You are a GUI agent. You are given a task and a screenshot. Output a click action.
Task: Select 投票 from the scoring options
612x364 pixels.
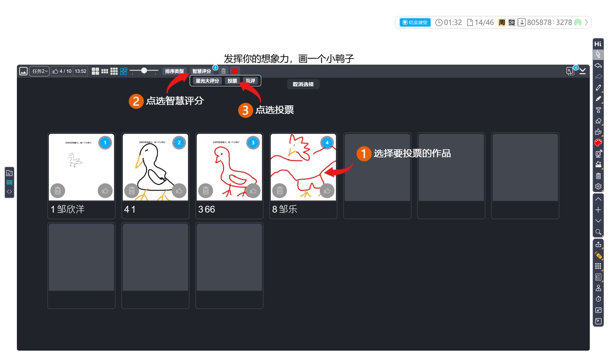pos(232,81)
